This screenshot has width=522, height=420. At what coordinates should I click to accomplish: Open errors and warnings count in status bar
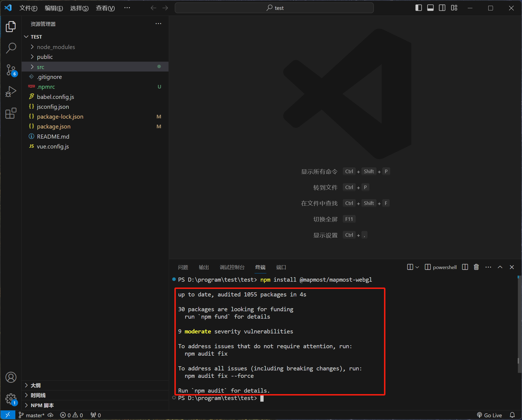[72, 415]
